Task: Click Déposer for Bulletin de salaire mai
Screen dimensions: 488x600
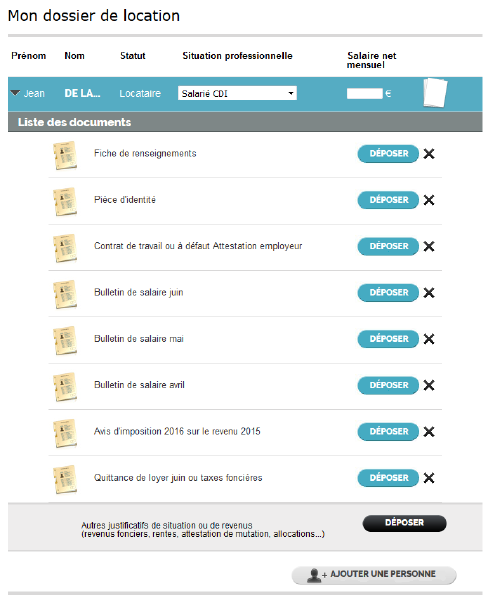Action: (x=388, y=339)
